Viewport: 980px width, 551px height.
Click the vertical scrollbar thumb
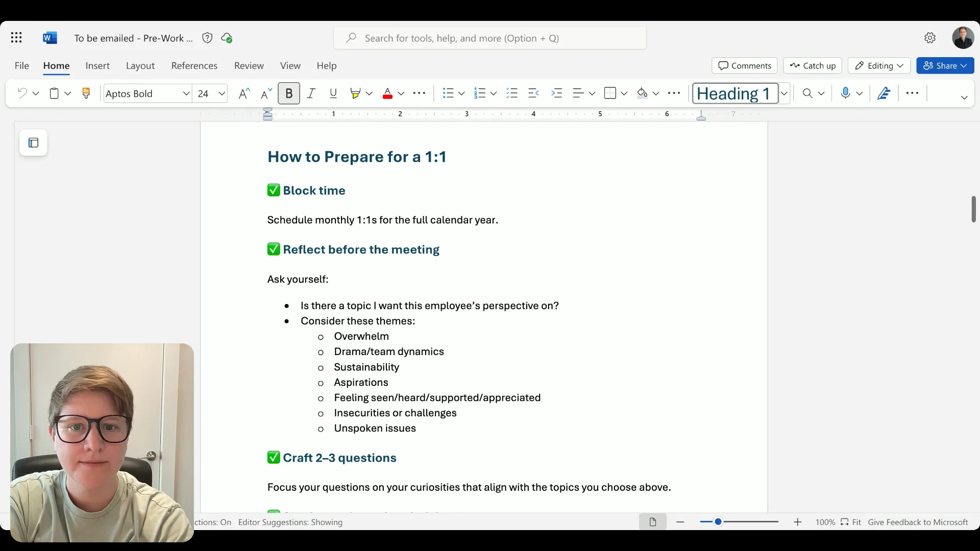[x=973, y=209]
